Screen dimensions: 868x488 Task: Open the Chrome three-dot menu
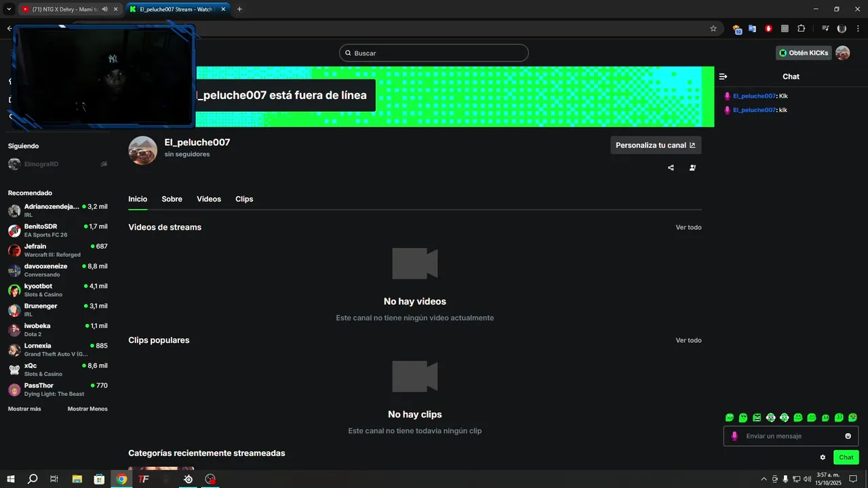point(858,28)
